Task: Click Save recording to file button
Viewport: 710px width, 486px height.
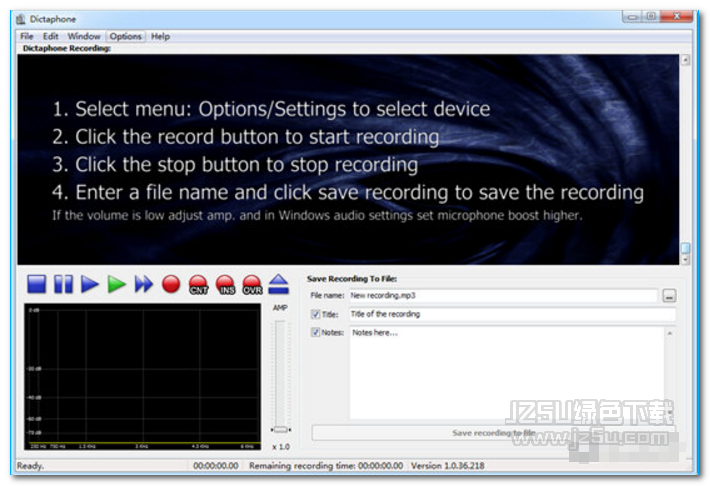Action: coord(494,433)
